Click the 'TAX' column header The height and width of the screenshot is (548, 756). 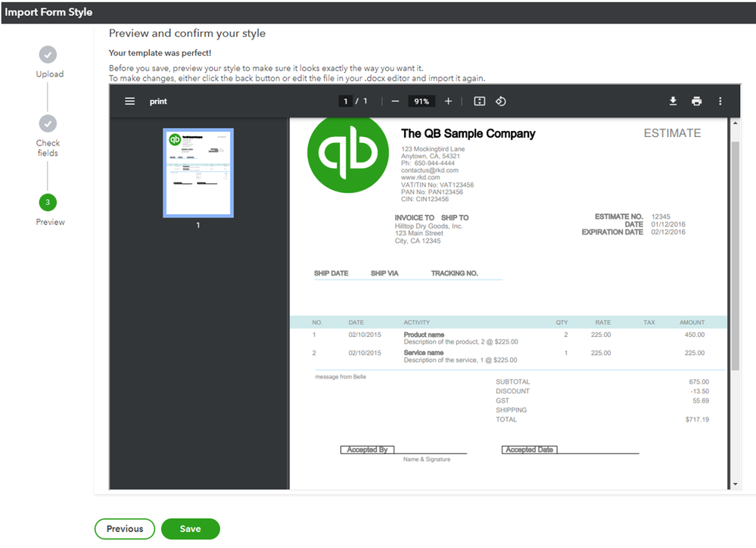(x=649, y=322)
